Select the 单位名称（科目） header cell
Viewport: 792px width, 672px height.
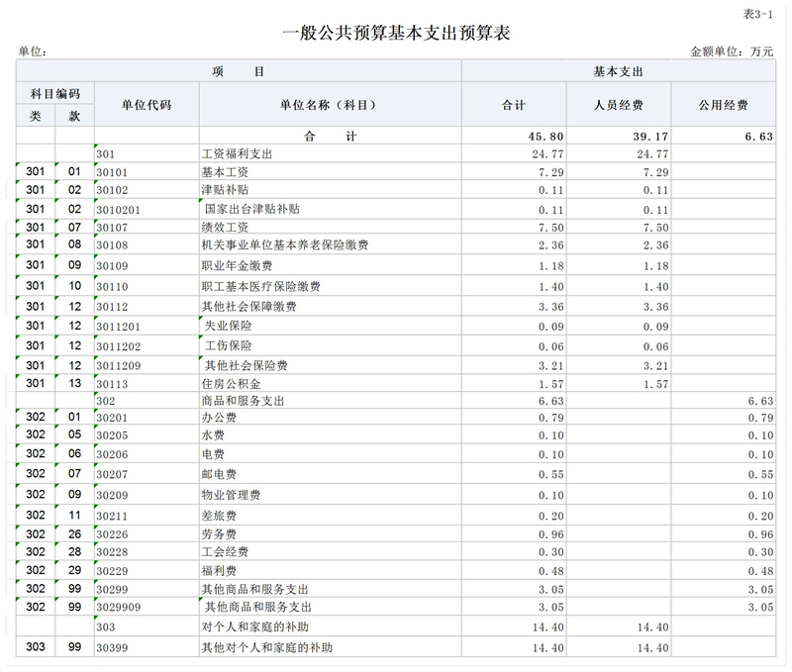[x=331, y=105]
